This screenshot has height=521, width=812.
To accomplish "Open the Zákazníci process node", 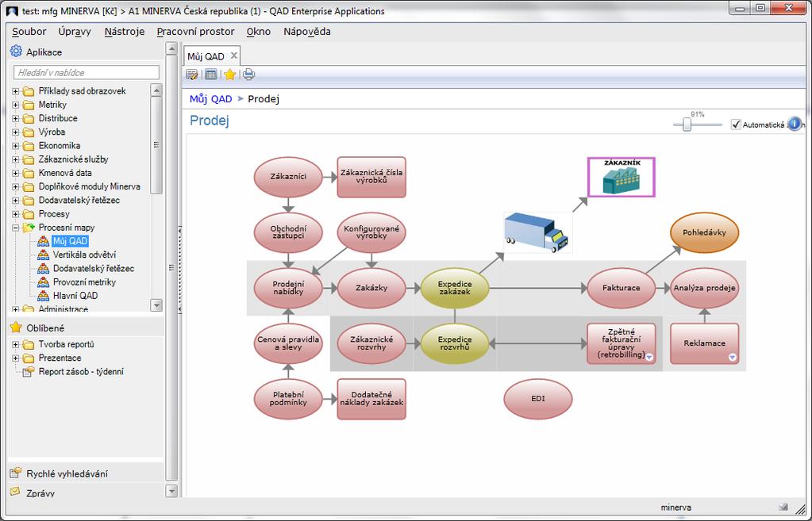I will pyautogui.click(x=288, y=177).
